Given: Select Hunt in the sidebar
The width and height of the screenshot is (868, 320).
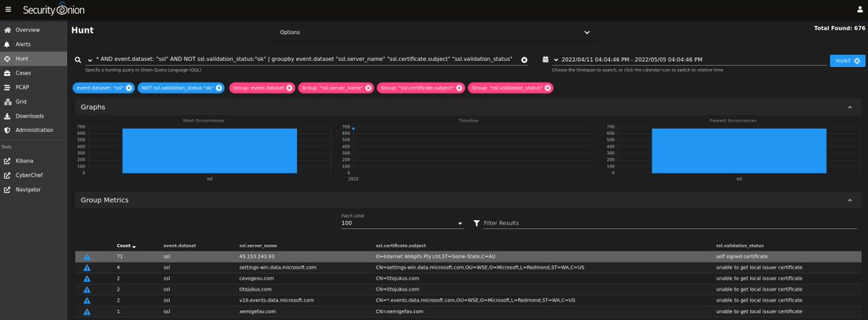Looking at the screenshot, I should point(22,59).
